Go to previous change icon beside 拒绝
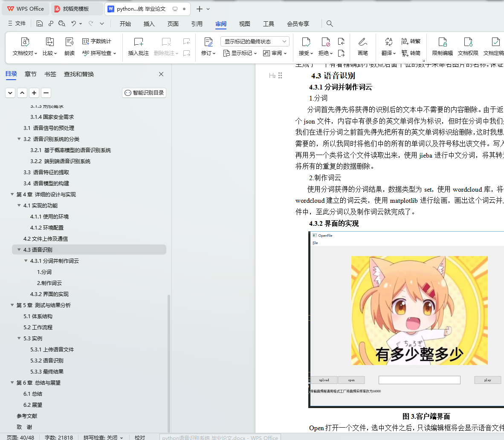 (x=342, y=41)
